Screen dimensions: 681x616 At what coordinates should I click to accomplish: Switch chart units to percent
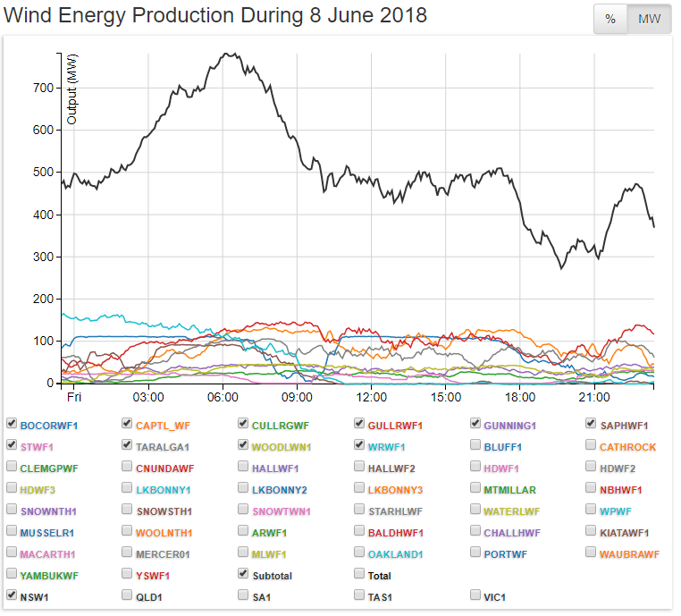[610, 20]
